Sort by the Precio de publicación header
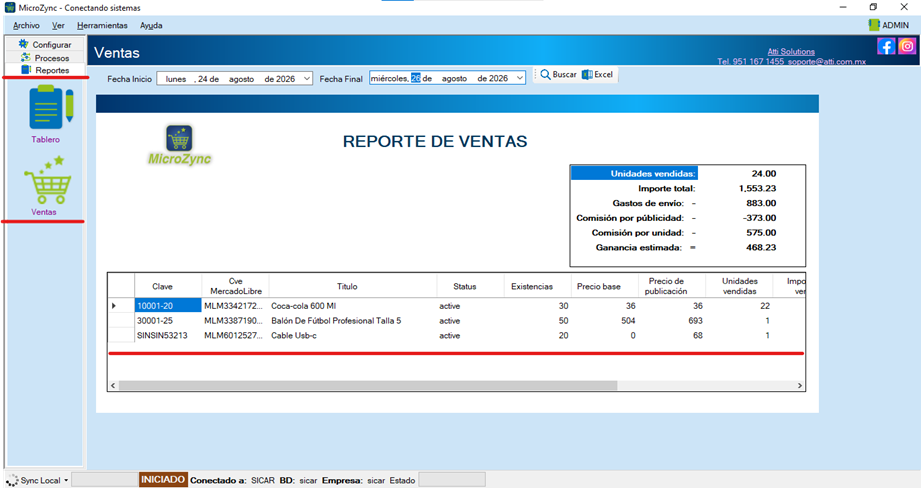Viewport: 921px width, 488px height. coord(671,286)
